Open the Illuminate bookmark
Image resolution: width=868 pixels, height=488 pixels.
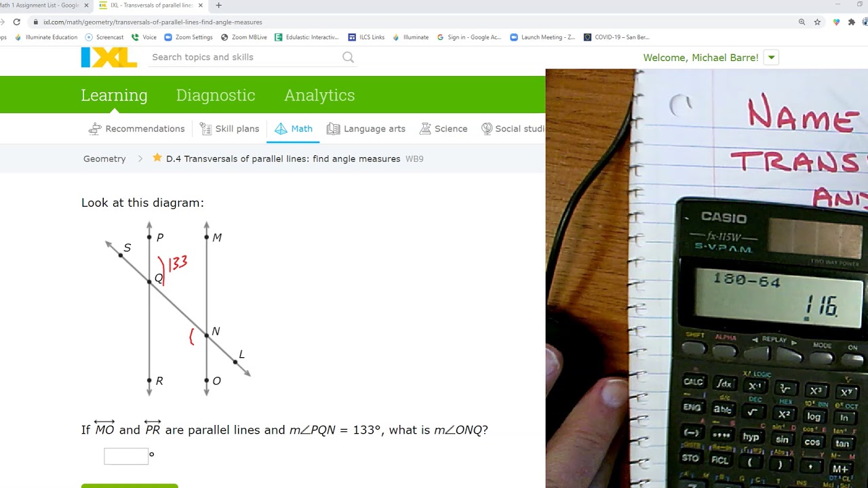tap(410, 37)
